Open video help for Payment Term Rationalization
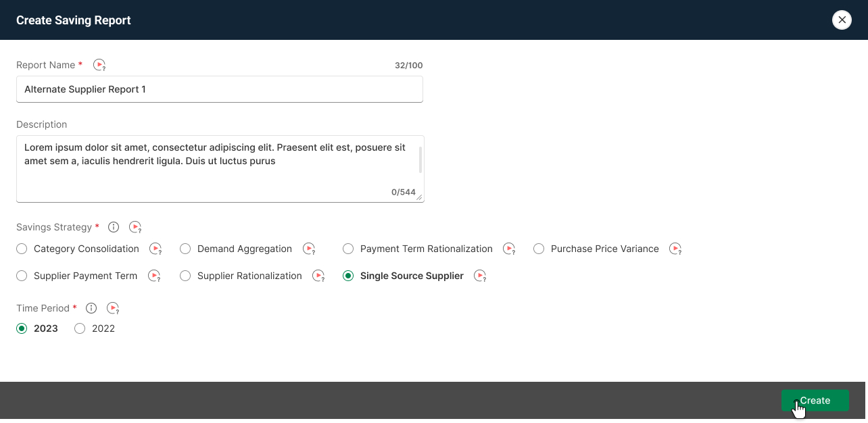Screen dimensions: 868x423 coord(509,249)
